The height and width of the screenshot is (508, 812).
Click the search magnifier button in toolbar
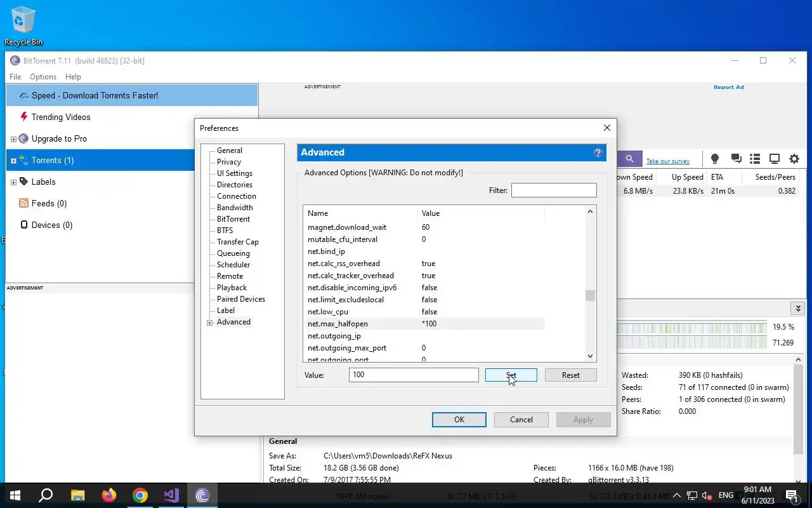point(629,159)
